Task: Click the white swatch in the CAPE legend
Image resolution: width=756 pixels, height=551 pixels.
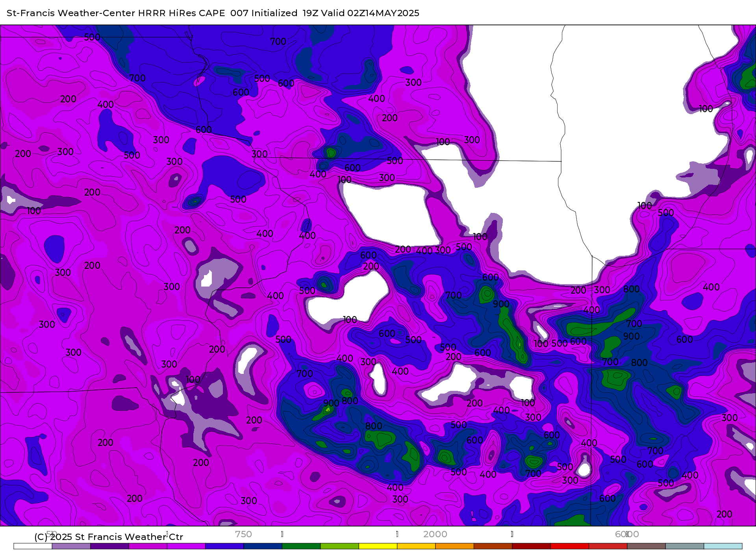Action: click(33, 546)
